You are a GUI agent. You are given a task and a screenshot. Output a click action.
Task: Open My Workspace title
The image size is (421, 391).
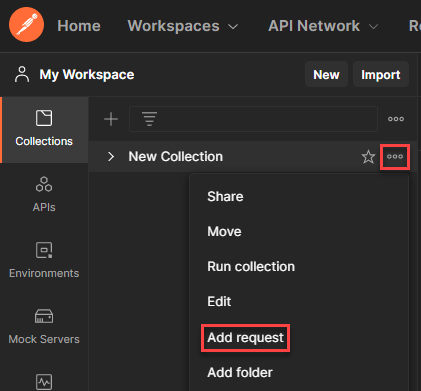[x=87, y=75]
